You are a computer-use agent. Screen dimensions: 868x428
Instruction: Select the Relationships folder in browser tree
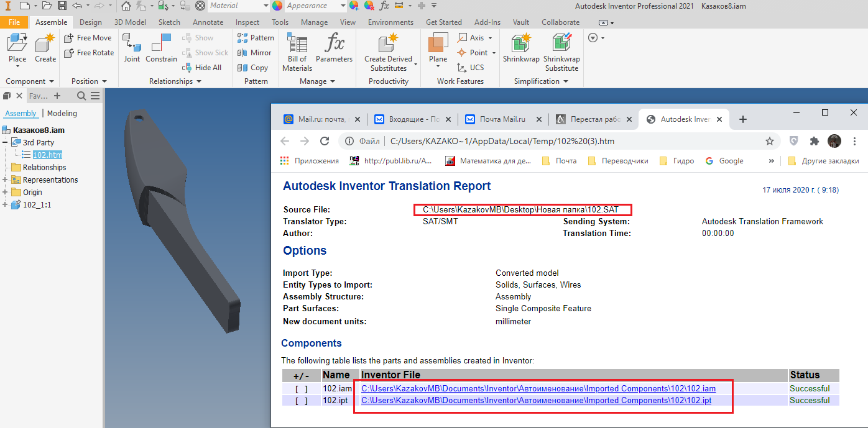[44, 168]
